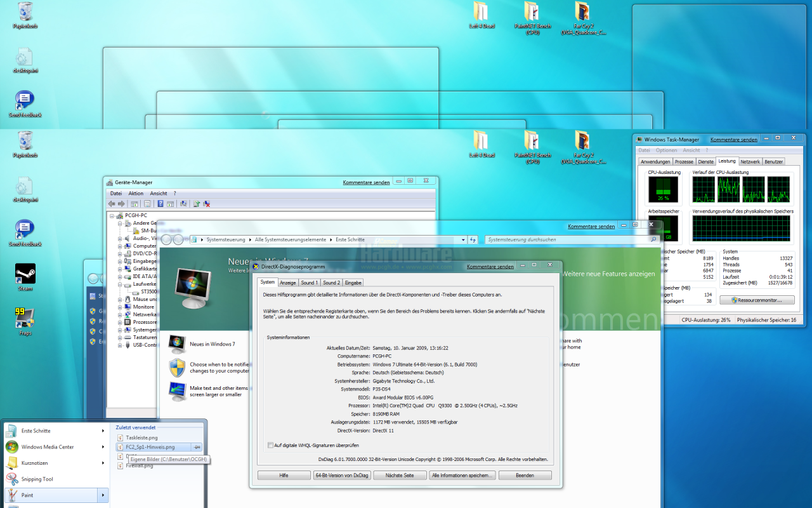
Task: Click the show console tree icon in Geräte-Manager
Action: pyautogui.click(x=134, y=204)
